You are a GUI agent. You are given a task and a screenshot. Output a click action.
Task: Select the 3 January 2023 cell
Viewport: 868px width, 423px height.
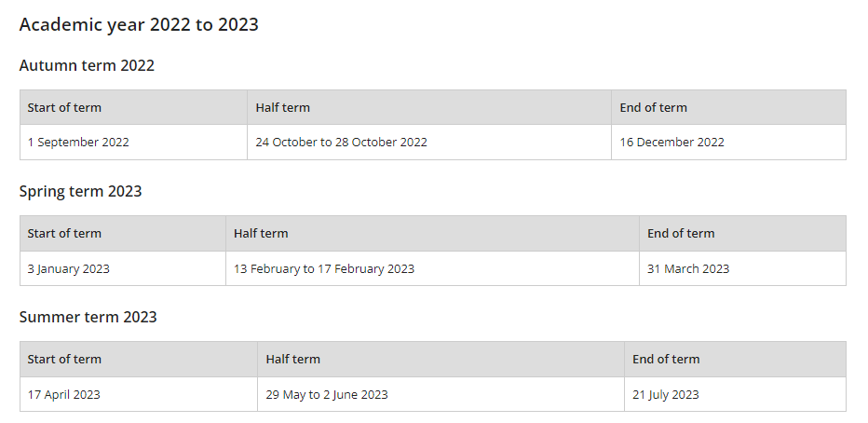[x=123, y=269]
